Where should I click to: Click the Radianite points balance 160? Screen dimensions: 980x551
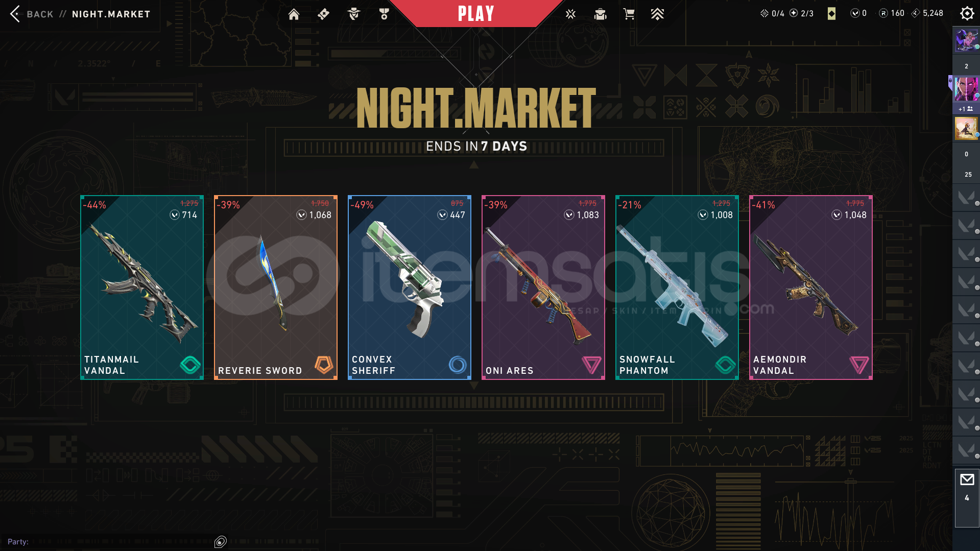[x=892, y=13]
